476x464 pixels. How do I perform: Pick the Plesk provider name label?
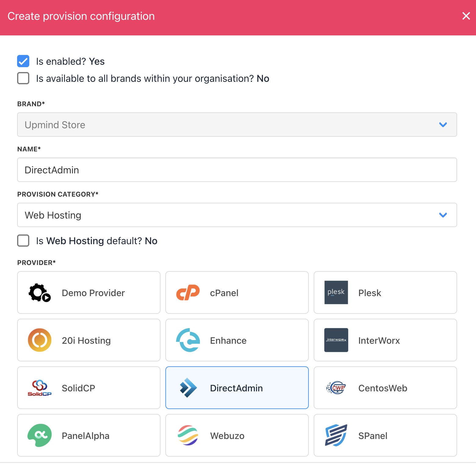point(370,293)
